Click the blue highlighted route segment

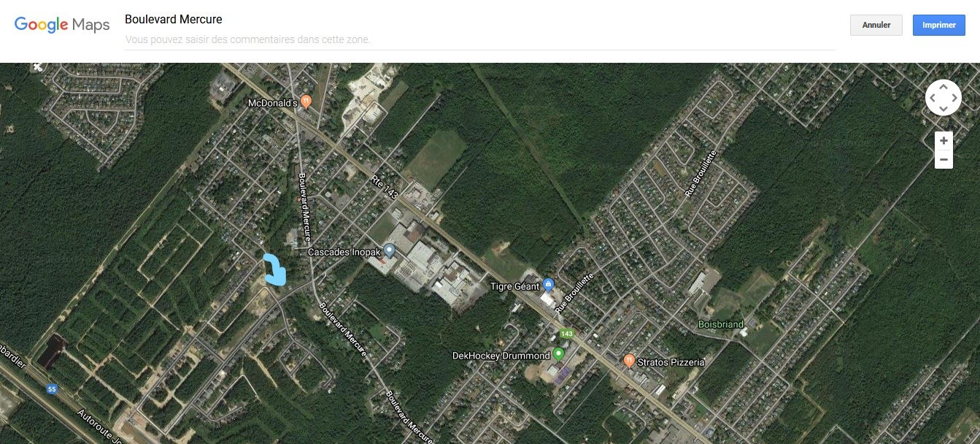point(275,269)
